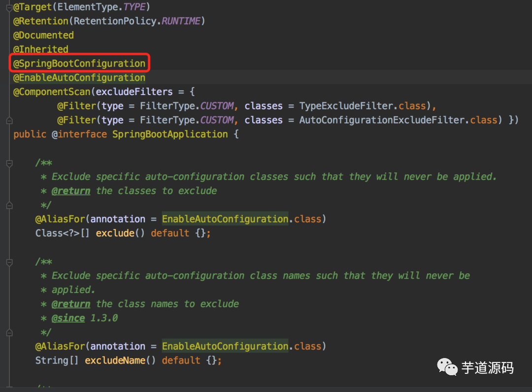Click @AliasFor above the excludeName() method
The height and width of the screenshot is (392, 532).
[60, 346]
